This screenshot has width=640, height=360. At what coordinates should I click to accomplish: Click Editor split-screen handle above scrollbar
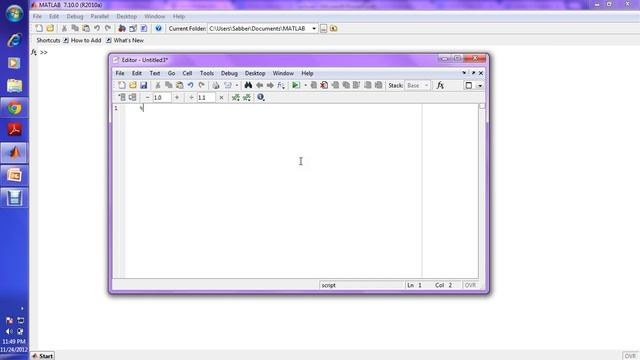point(482,106)
